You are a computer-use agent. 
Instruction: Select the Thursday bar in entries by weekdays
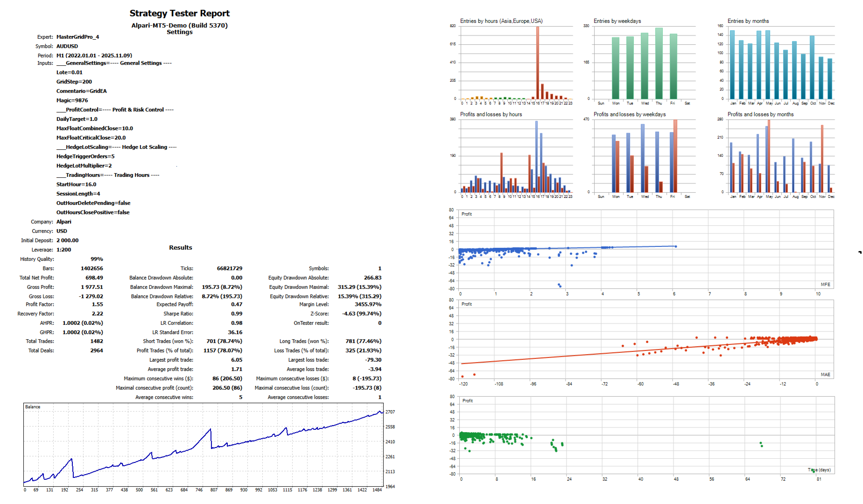659,63
